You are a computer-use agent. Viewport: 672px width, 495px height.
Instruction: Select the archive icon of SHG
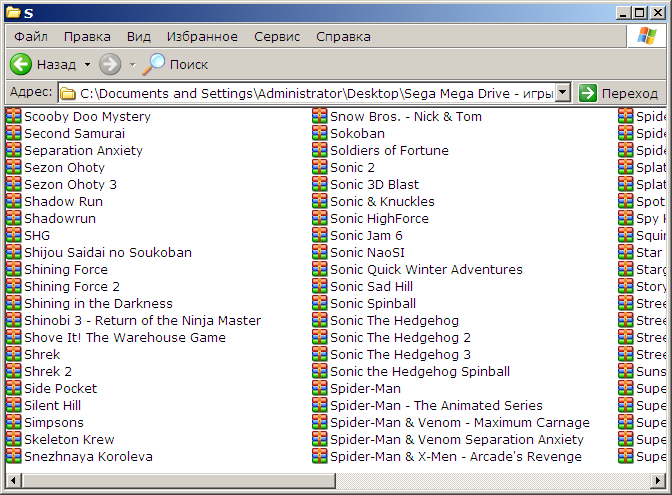pyautogui.click(x=14, y=235)
